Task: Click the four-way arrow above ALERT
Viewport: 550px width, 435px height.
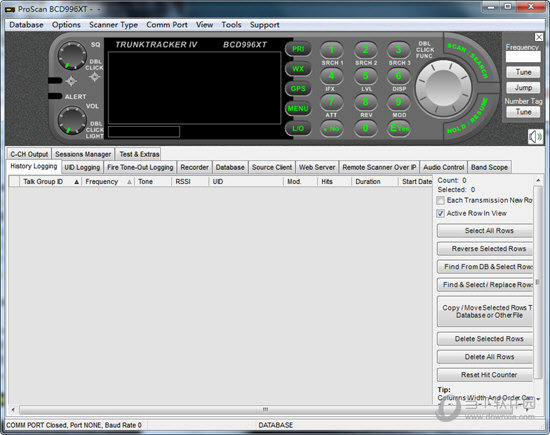Action: click(x=71, y=81)
